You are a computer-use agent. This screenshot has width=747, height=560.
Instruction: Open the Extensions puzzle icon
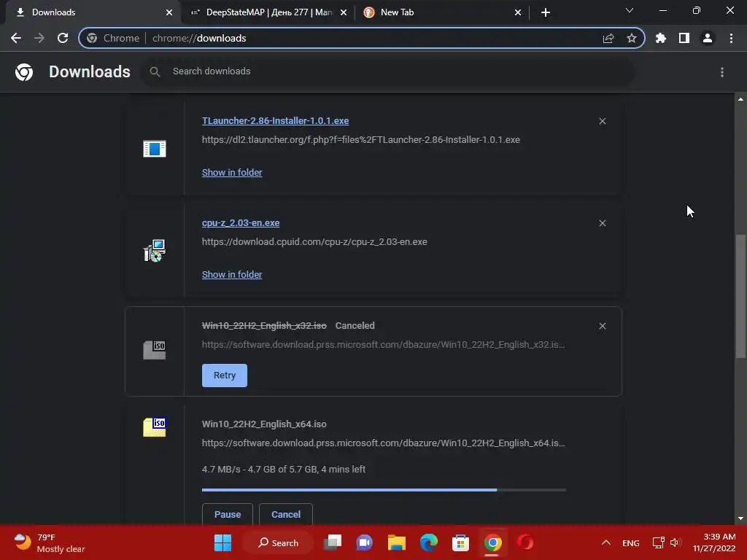(x=661, y=38)
